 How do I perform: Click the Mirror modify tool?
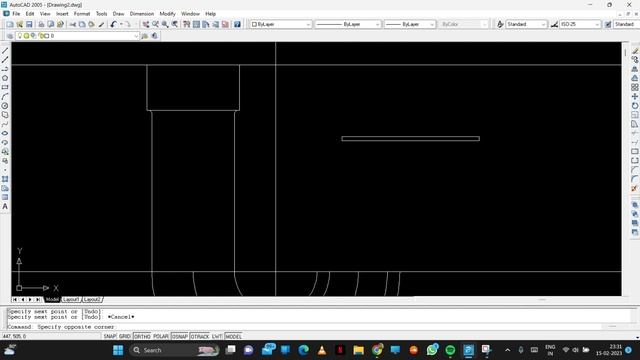click(635, 69)
